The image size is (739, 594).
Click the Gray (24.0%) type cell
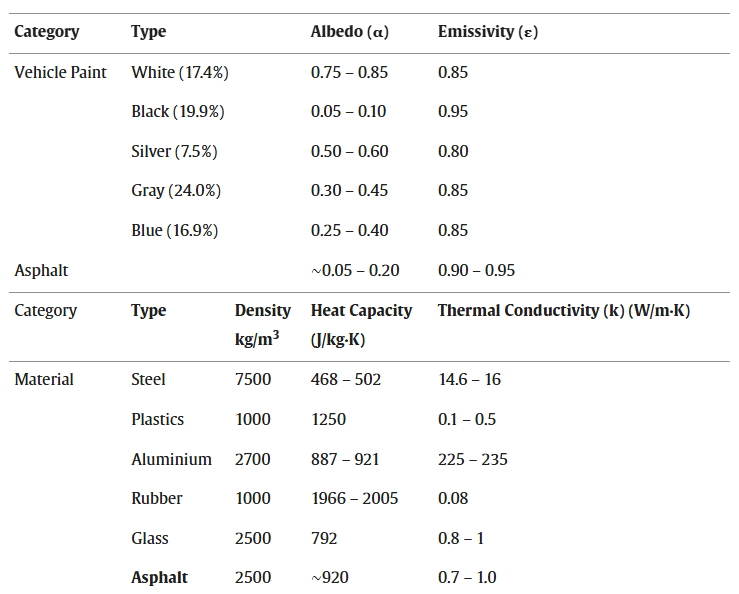coord(176,190)
